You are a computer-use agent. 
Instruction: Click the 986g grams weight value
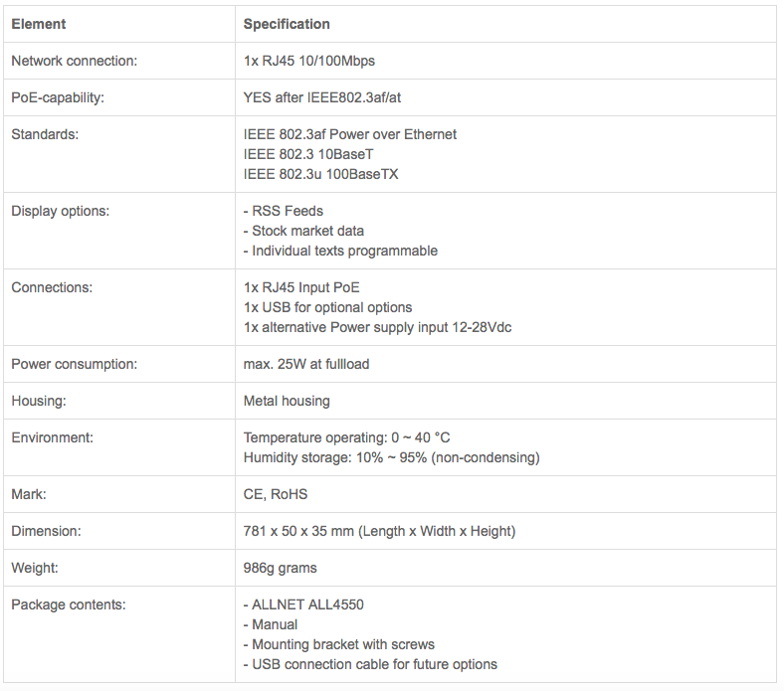tap(280, 568)
